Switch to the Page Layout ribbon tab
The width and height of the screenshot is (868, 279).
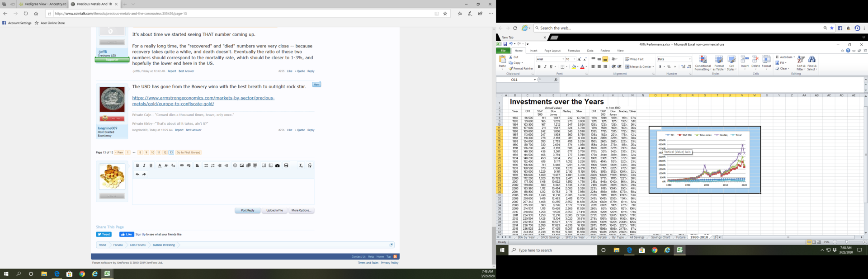[x=552, y=51]
